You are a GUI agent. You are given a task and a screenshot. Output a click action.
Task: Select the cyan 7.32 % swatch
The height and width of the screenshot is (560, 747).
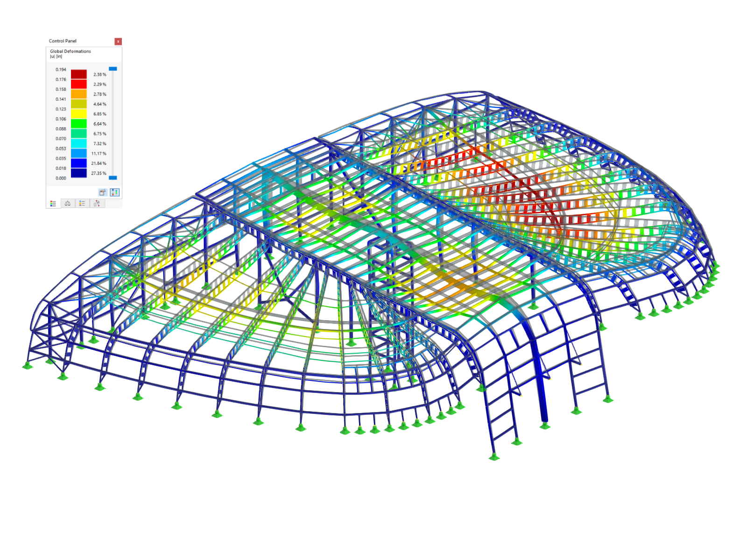tap(79, 143)
